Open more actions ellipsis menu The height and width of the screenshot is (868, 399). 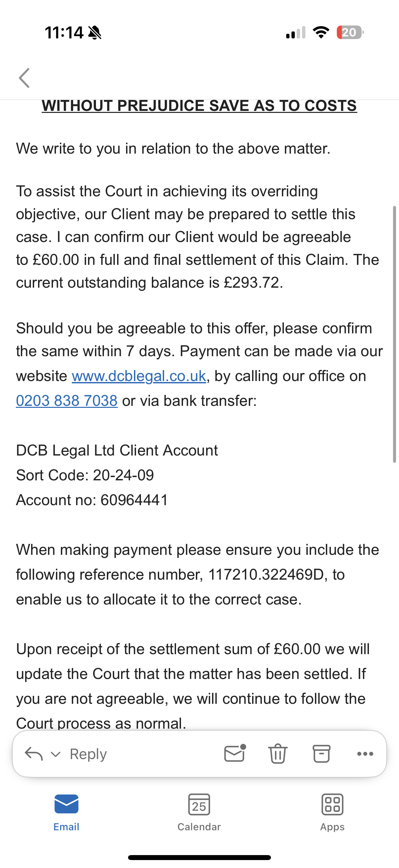(365, 754)
